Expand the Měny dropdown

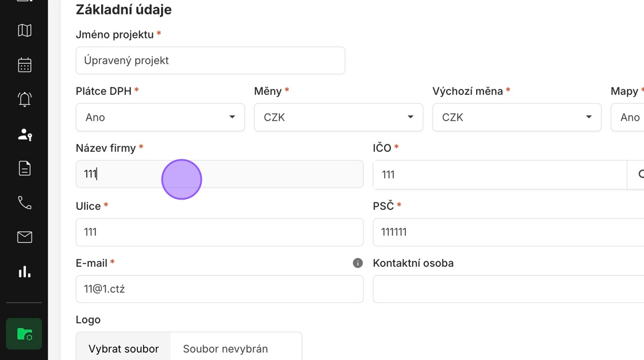(339, 117)
